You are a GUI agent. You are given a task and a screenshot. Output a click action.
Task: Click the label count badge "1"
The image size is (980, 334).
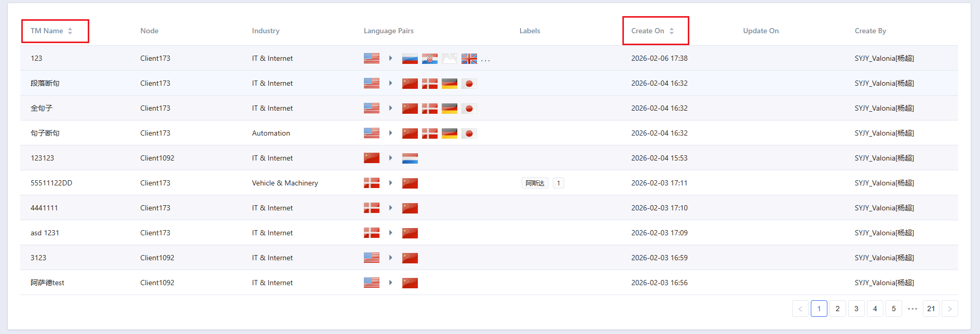pyautogui.click(x=559, y=183)
